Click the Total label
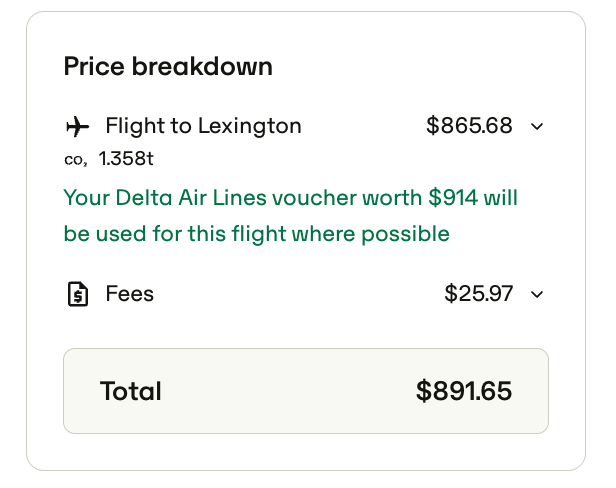This screenshot has width=616, height=488. 131,391
